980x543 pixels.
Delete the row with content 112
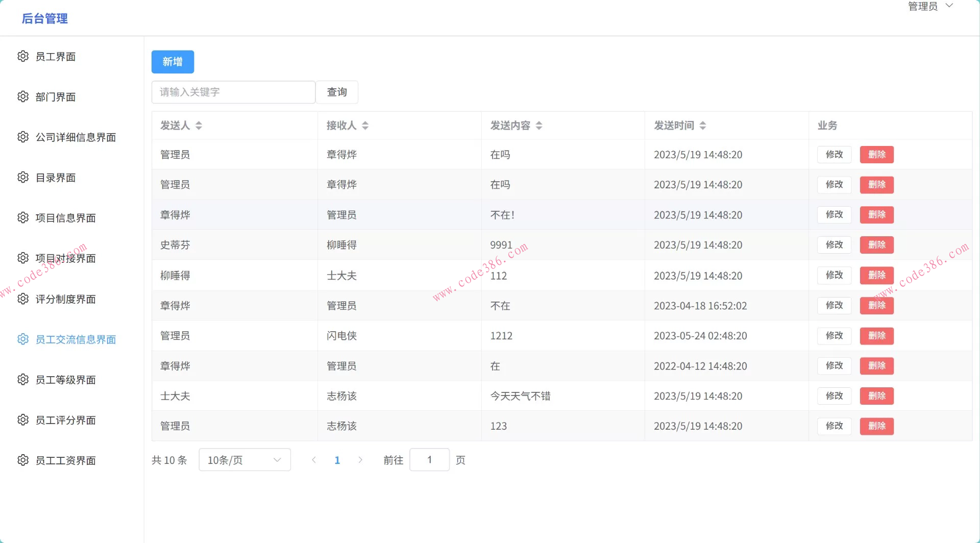[x=877, y=275]
